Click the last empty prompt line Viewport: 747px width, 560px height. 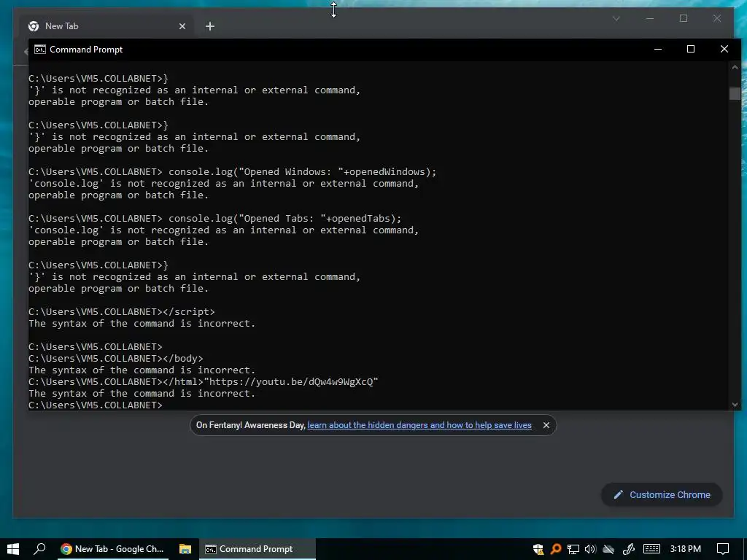(96, 405)
